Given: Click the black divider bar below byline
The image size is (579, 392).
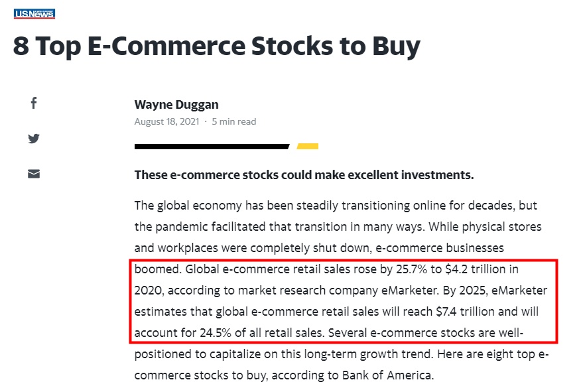Looking at the screenshot, I should tap(212, 147).
